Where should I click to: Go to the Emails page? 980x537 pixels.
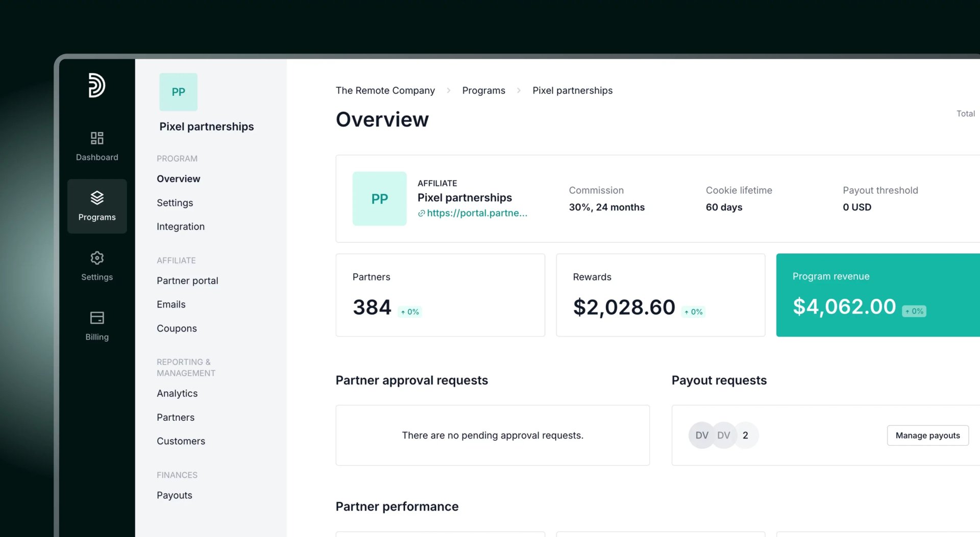click(171, 304)
